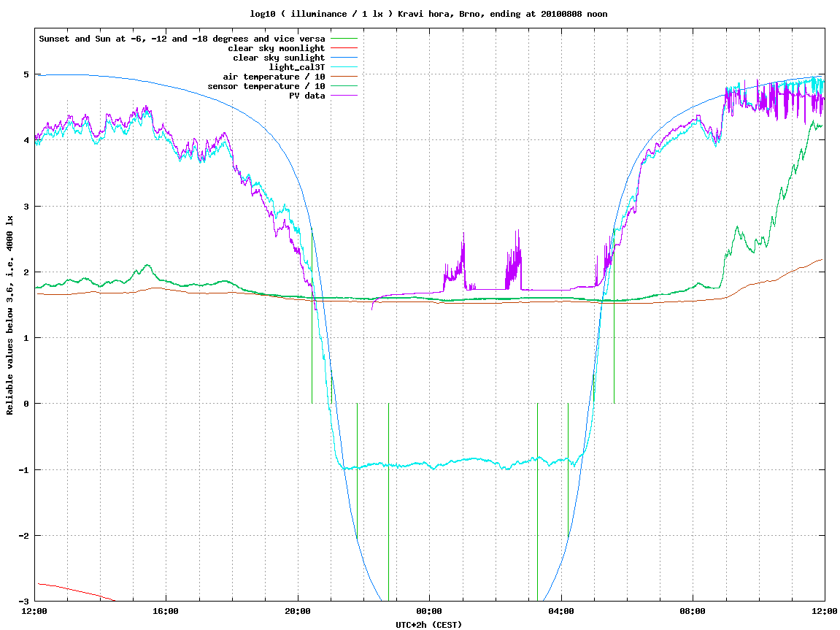The width and height of the screenshot is (840, 630).
Task: Click the 00:00 midnight time axis label
Action: point(430,611)
